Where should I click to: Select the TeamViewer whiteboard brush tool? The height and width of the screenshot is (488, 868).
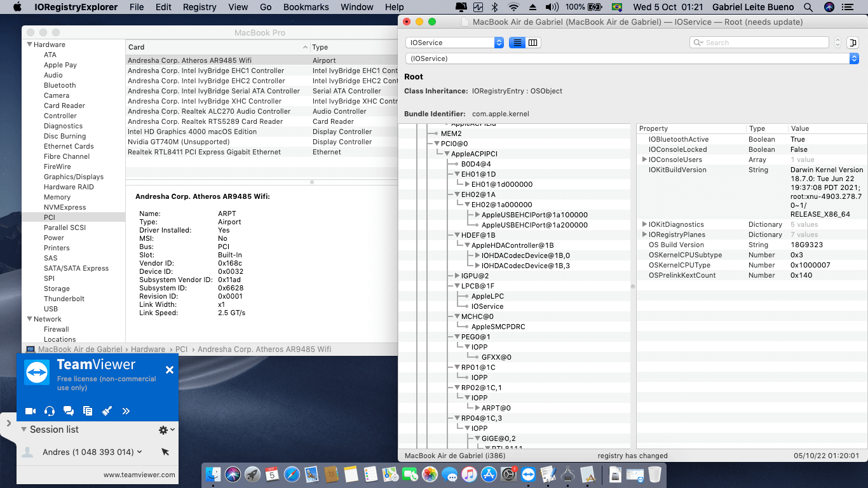click(x=106, y=411)
